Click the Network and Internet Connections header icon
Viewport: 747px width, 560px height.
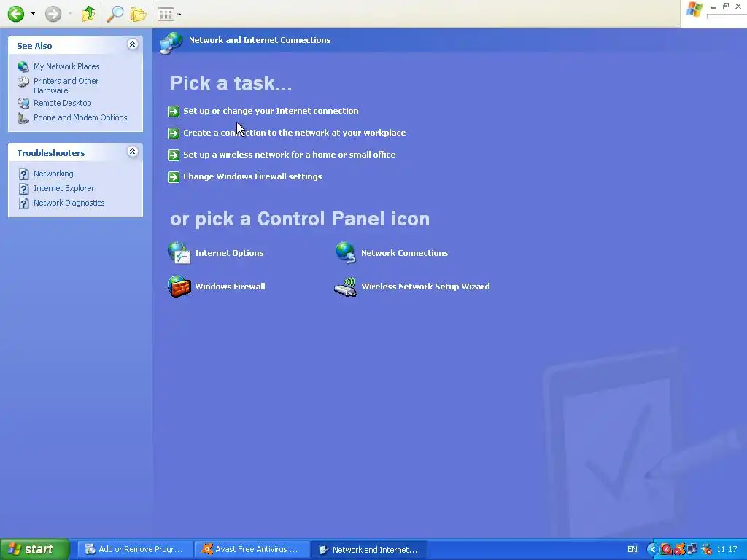tap(171, 43)
